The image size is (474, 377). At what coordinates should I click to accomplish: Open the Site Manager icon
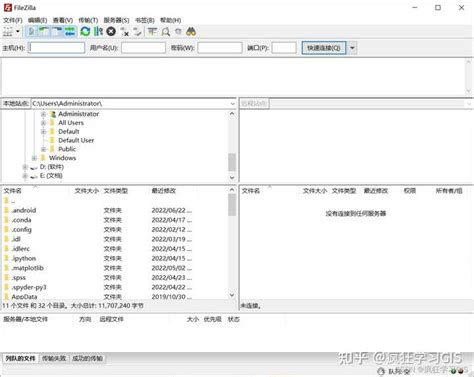pyautogui.click(x=8, y=32)
